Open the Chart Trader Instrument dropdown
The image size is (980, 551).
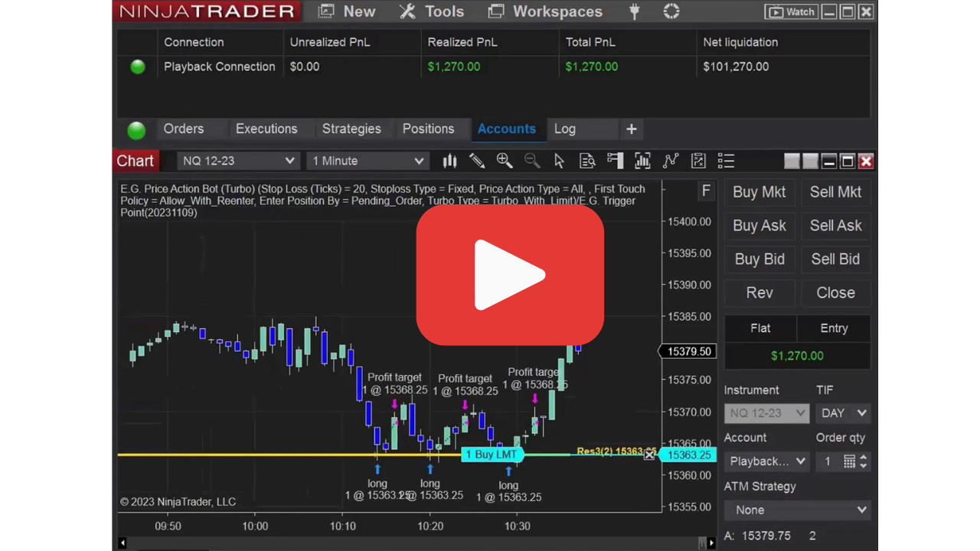tap(766, 413)
